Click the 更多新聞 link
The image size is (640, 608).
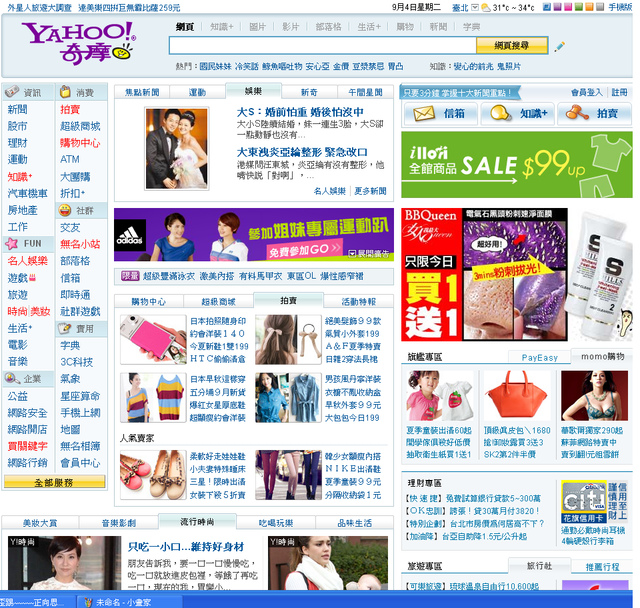[x=370, y=191]
